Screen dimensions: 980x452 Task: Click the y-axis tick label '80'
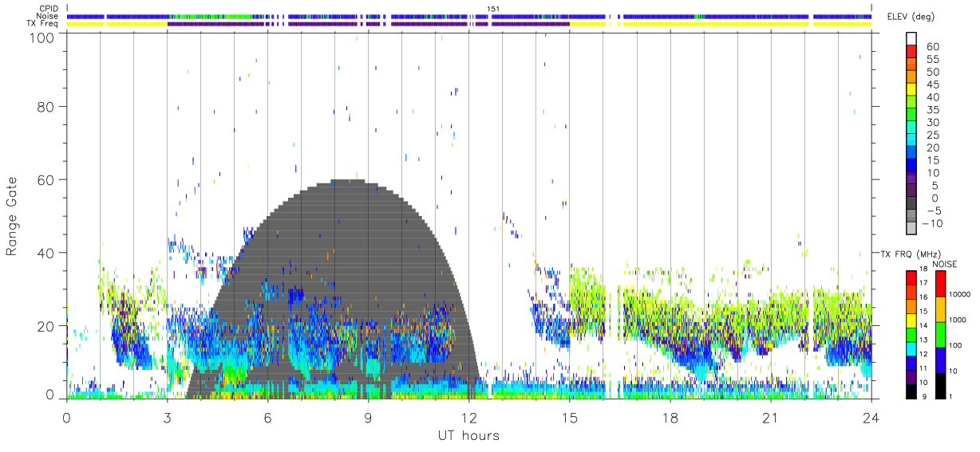pos(47,106)
